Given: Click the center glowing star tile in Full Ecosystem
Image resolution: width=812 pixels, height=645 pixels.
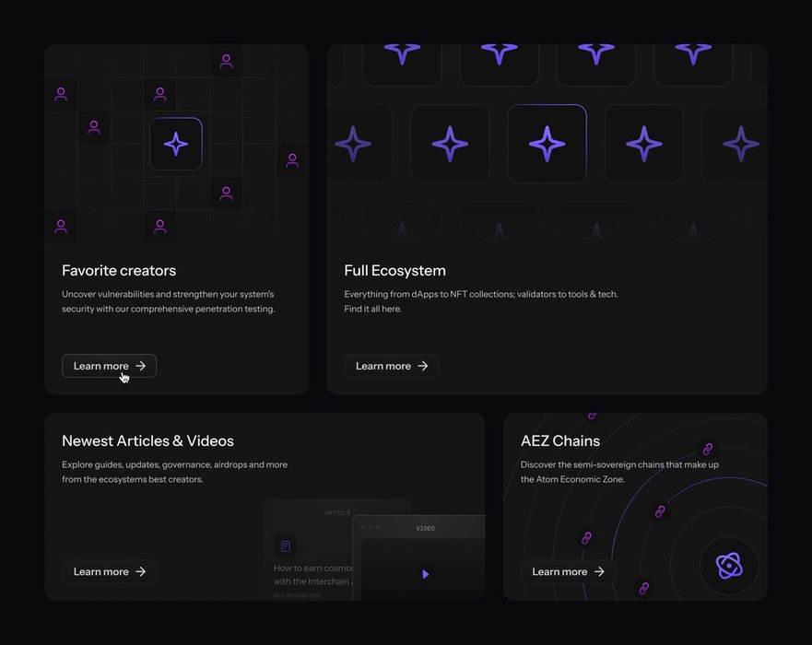Looking at the screenshot, I should click(x=547, y=144).
